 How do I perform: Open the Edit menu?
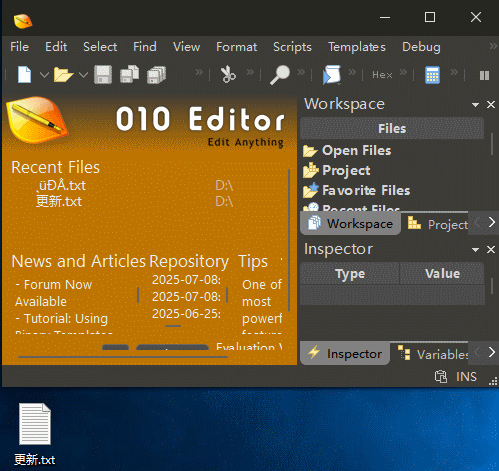(56, 47)
